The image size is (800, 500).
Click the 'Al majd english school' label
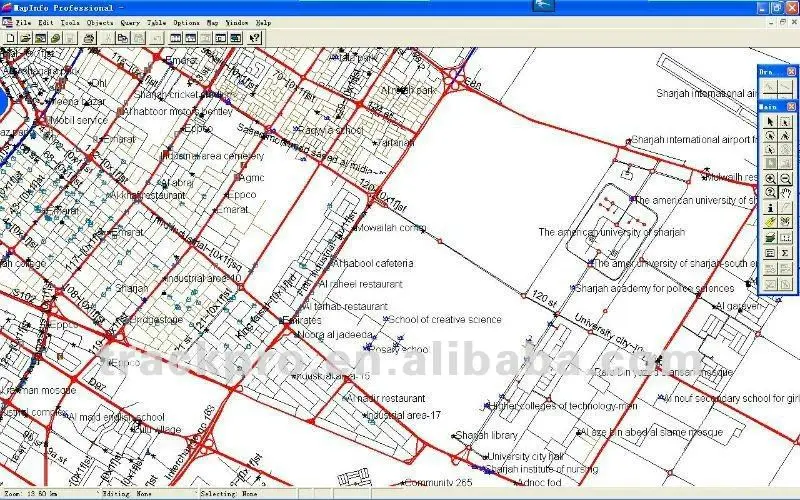click(116, 417)
